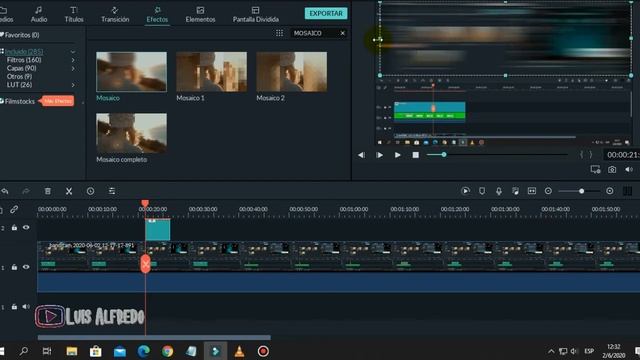Open the speed/duration tool
This screenshot has height=360, width=640.
(x=90, y=191)
